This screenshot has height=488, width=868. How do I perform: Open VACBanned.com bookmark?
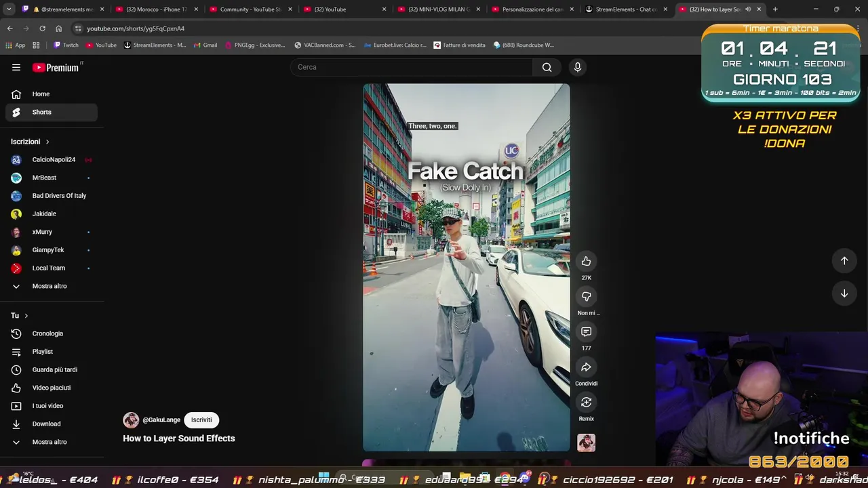[325, 45]
